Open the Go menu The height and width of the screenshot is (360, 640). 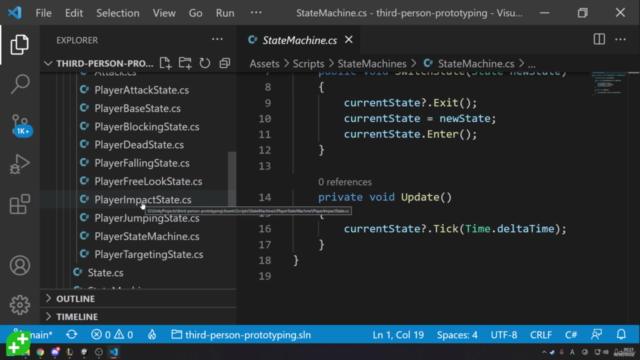pyautogui.click(x=196, y=13)
